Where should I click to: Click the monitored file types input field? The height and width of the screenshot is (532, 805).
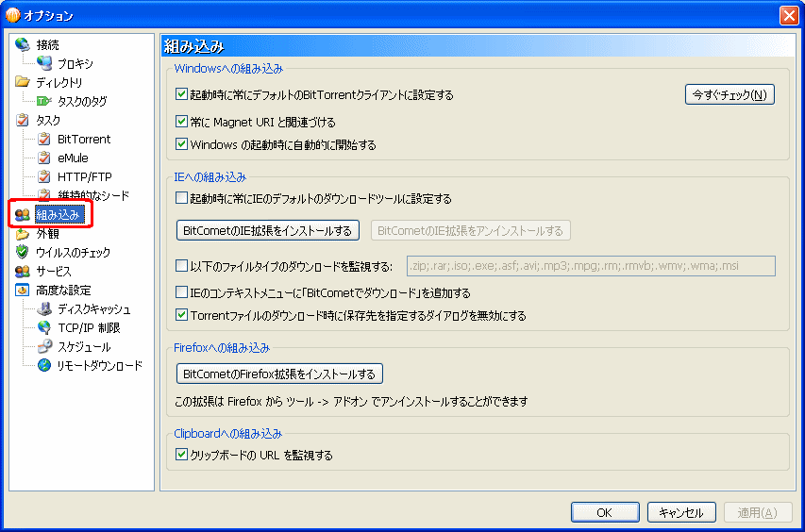(591, 266)
